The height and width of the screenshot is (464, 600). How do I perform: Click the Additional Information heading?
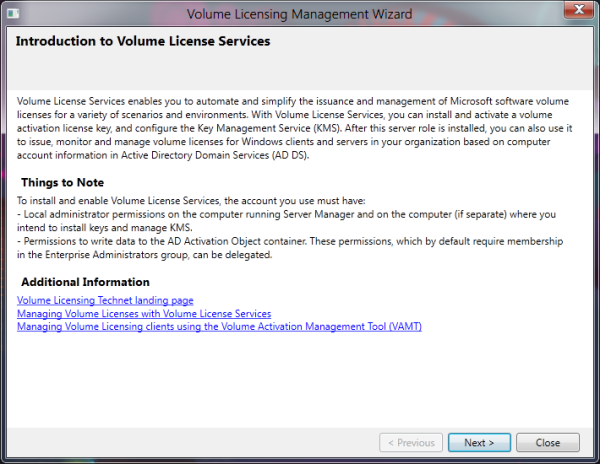[x=85, y=282]
